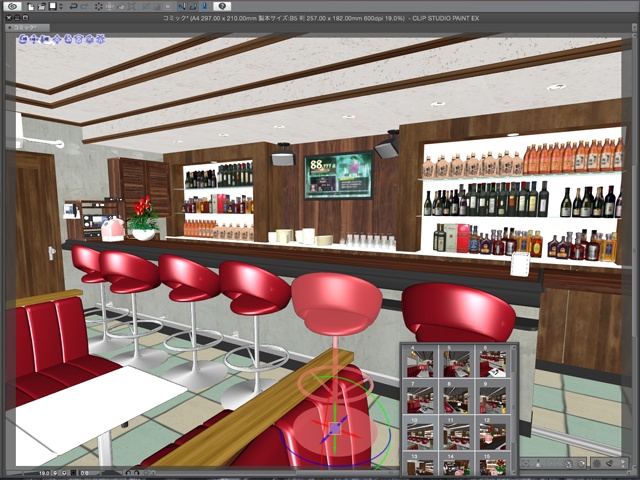Click the reset rotation launcher icon
The image size is (640, 480).
coord(582,463)
